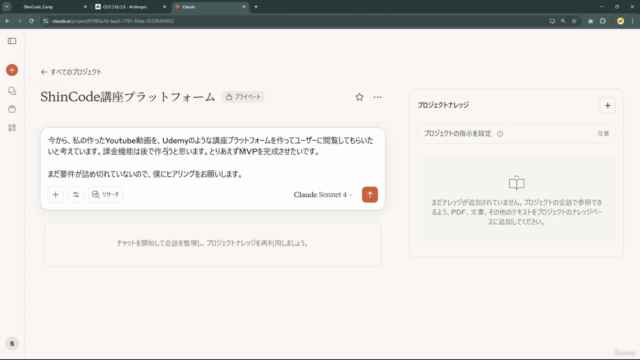
Task: Go back in browser history
Action: tap(7, 21)
